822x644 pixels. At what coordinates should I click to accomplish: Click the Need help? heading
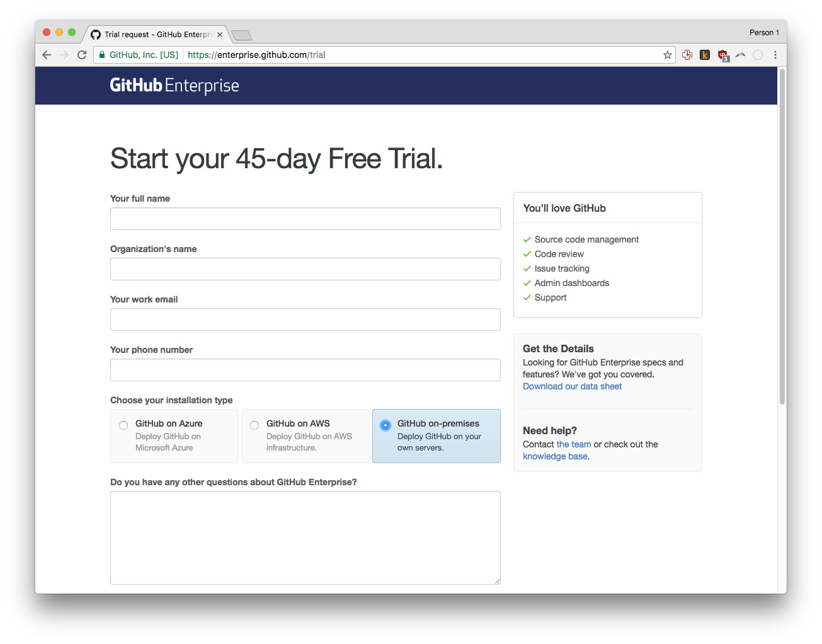pos(550,430)
